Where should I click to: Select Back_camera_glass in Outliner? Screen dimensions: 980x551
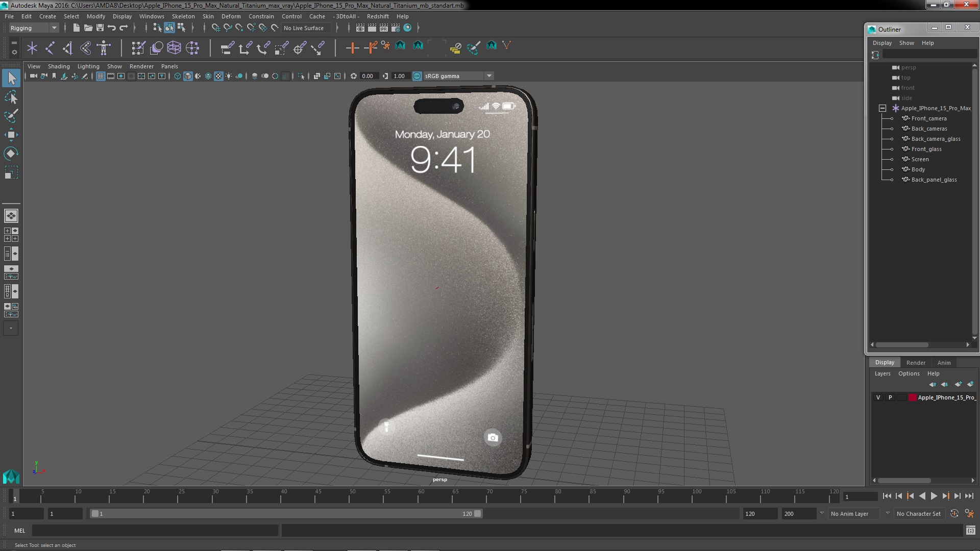(x=936, y=139)
